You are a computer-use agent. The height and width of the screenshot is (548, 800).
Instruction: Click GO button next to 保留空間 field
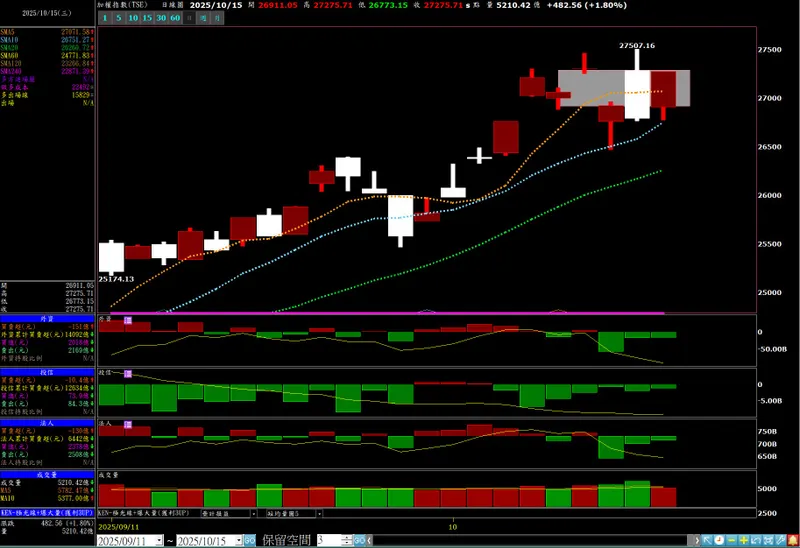360,540
